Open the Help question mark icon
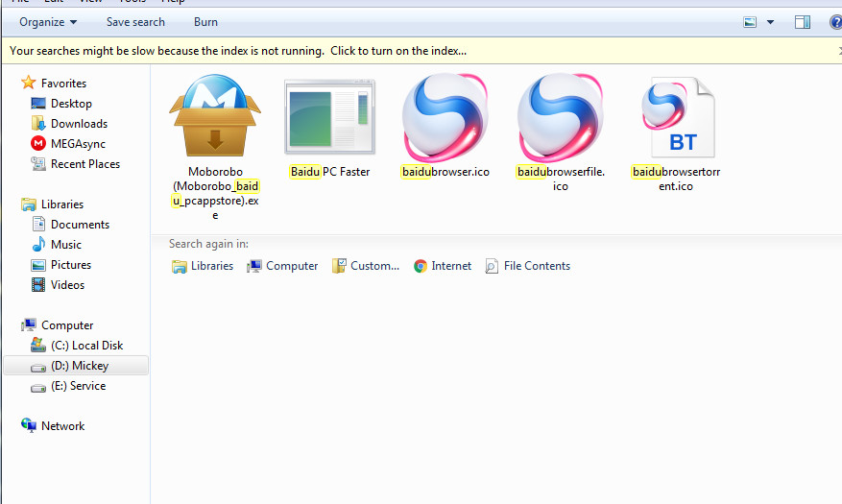The image size is (842, 504). [835, 22]
